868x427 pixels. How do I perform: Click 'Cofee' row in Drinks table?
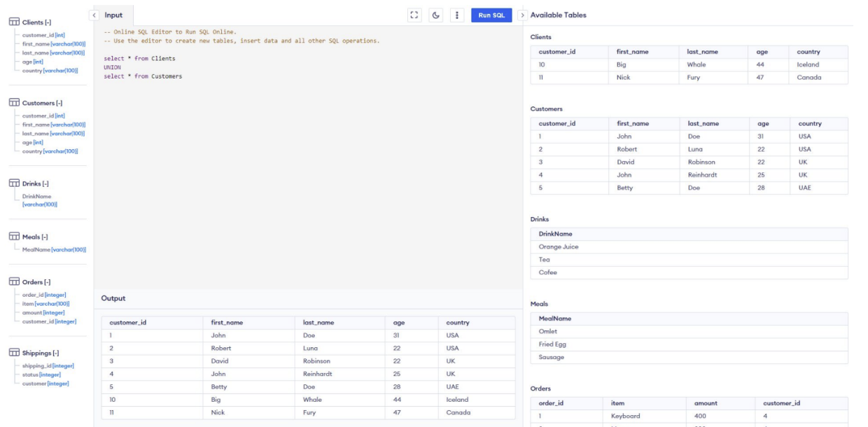[x=689, y=272]
